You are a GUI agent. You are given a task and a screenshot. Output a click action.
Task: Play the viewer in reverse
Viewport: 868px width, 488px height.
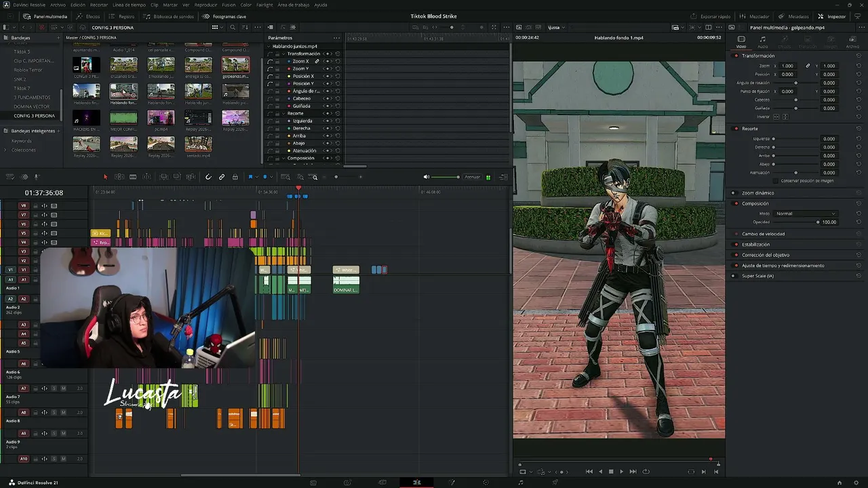pos(600,472)
